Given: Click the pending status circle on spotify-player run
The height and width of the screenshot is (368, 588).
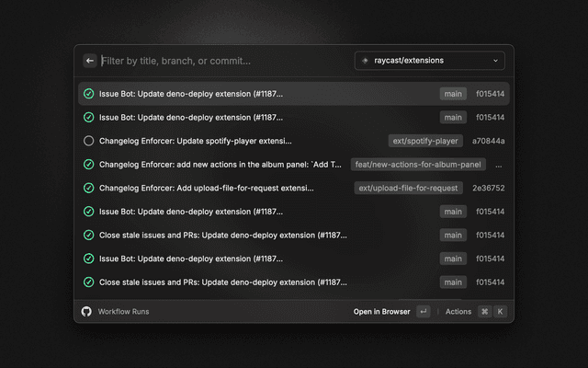Looking at the screenshot, I should tap(88, 141).
